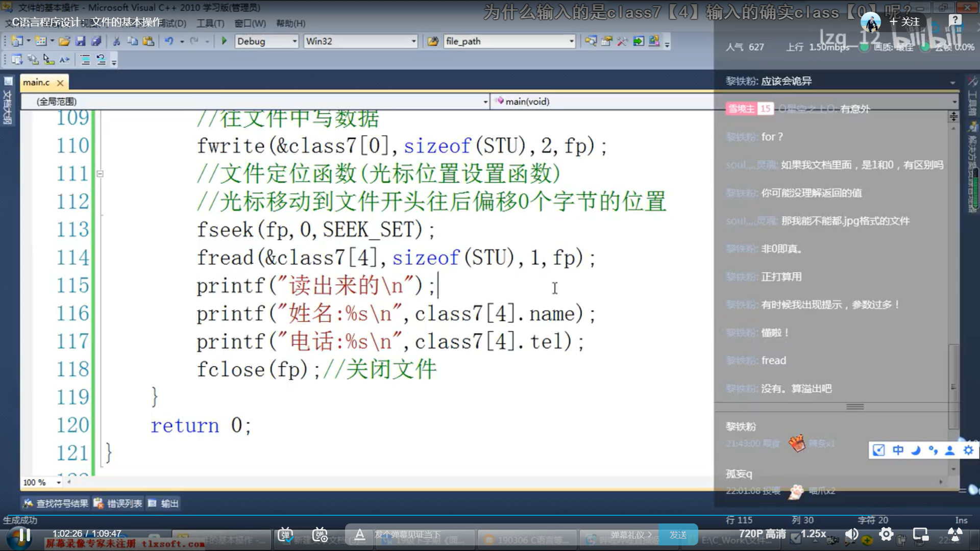Start debugging with green play arrow

(224, 41)
